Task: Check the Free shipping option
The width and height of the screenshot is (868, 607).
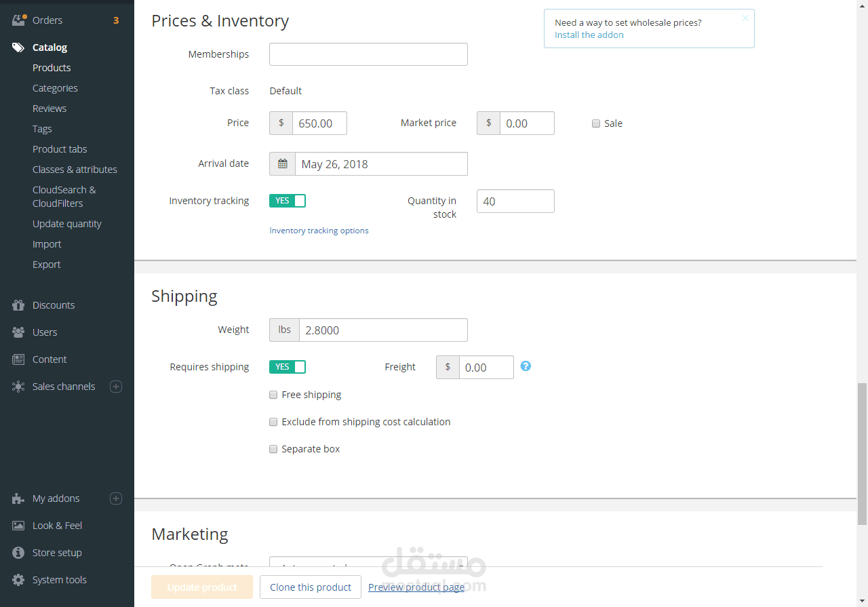Action: pos(273,395)
